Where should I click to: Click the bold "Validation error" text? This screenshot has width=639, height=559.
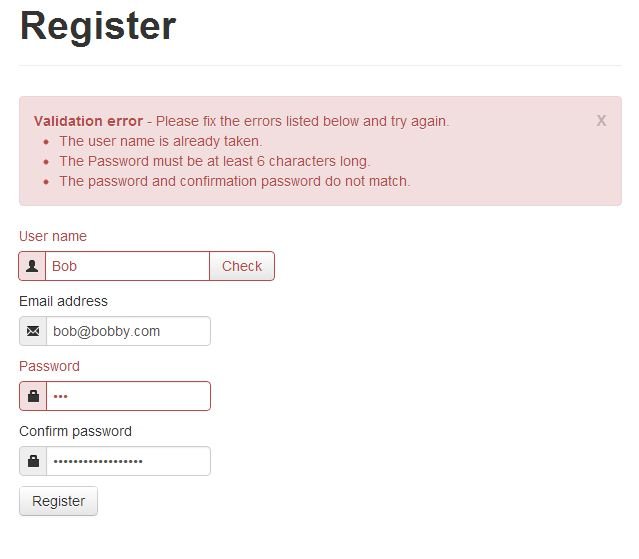[x=88, y=121]
